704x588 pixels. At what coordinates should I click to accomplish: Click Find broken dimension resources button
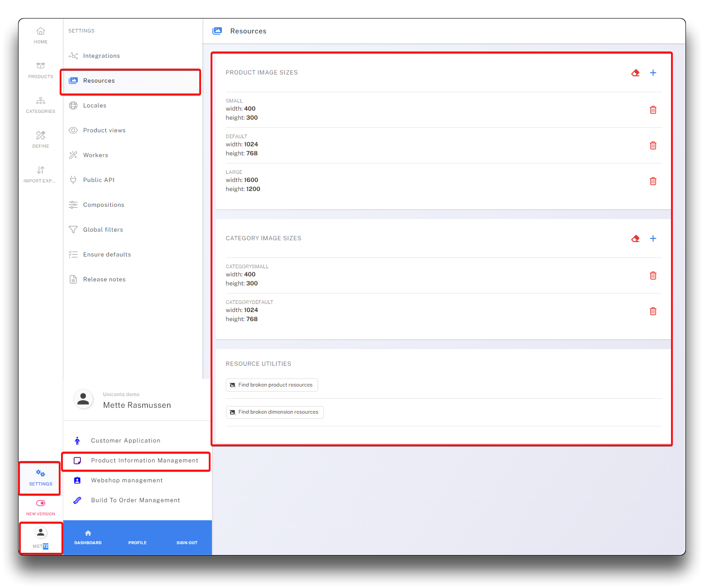pyautogui.click(x=275, y=412)
